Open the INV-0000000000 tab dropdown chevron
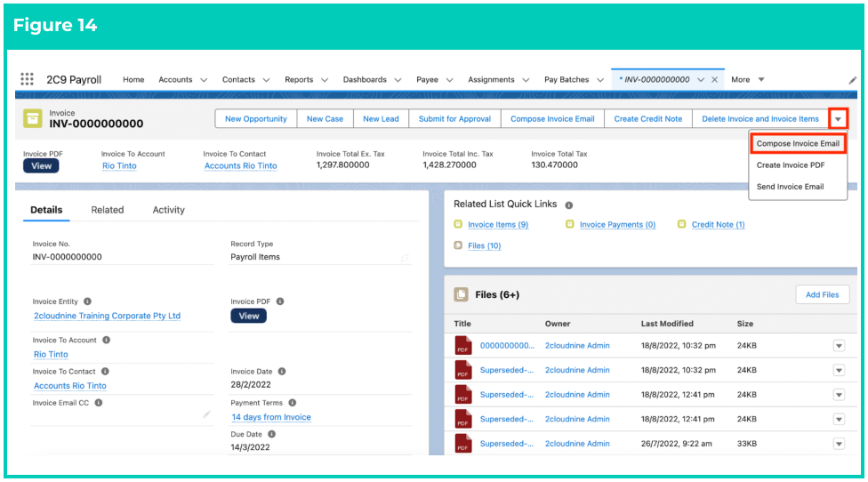The width and height of the screenshot is (868, 482). [x=701, y=80]
